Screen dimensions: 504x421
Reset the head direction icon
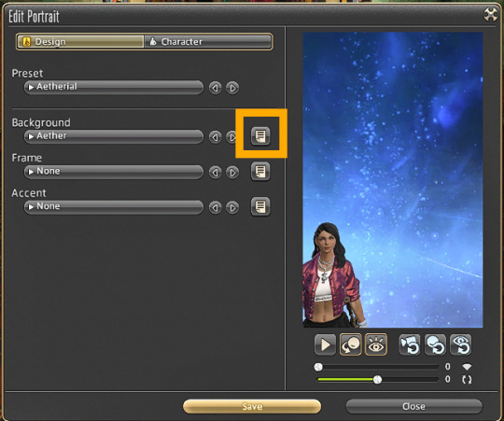point(435,344)
